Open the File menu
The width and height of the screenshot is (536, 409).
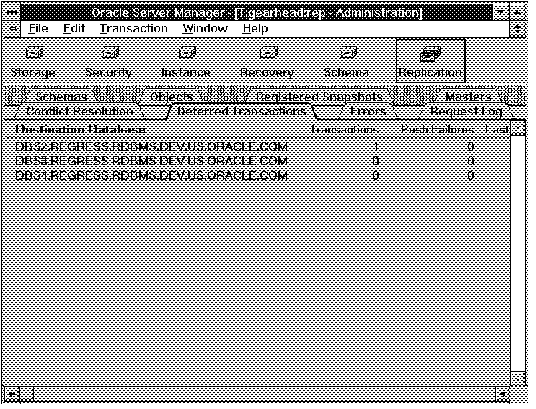[38, 28]
